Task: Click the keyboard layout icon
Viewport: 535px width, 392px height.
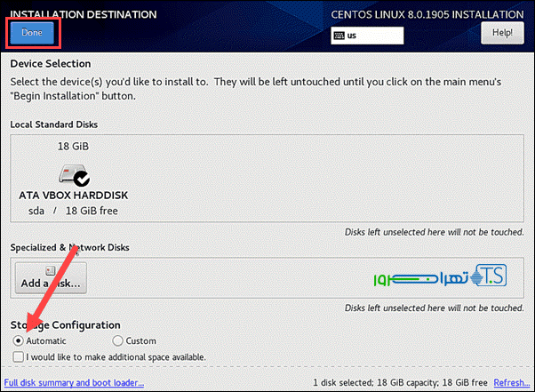Action: [339, 36]
